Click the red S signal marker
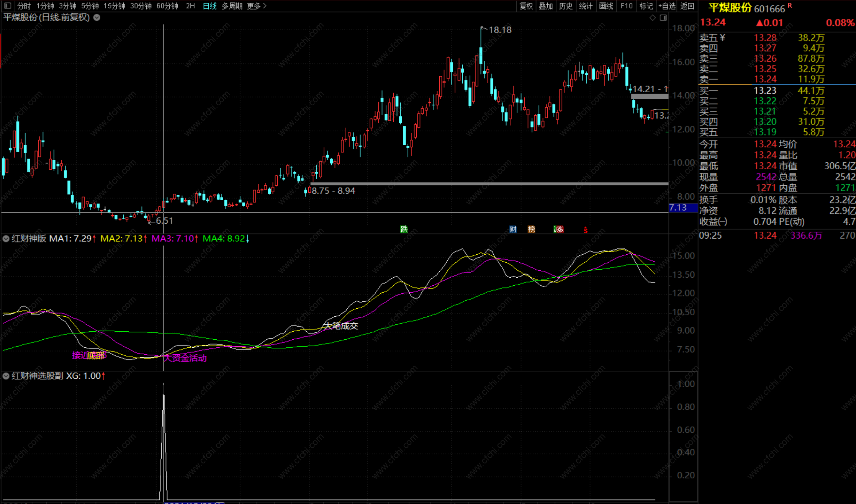 585,230
